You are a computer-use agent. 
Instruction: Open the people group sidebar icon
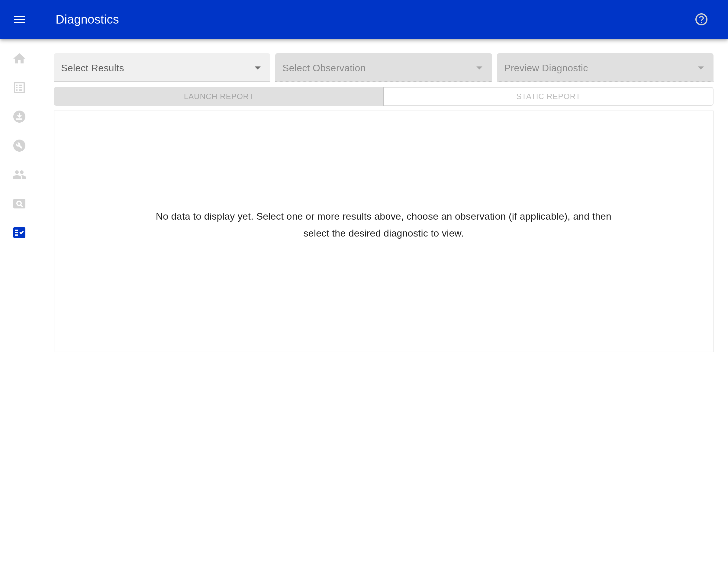coord(19,175)
